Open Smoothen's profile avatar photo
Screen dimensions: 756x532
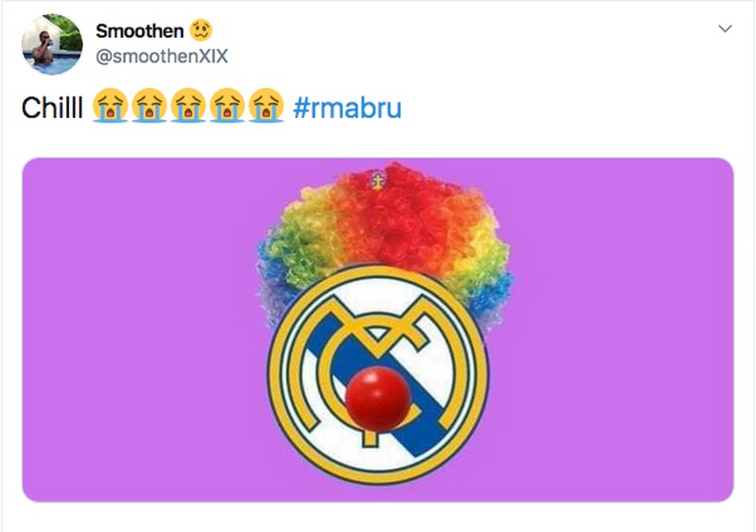(x=52, y=44)
